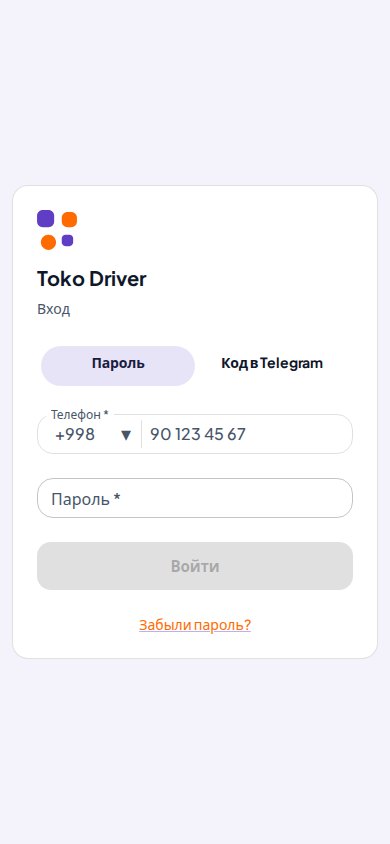This screenshot has width=390, height=844.
Task: Click the Войти login button
Action: tap(195, 566)
